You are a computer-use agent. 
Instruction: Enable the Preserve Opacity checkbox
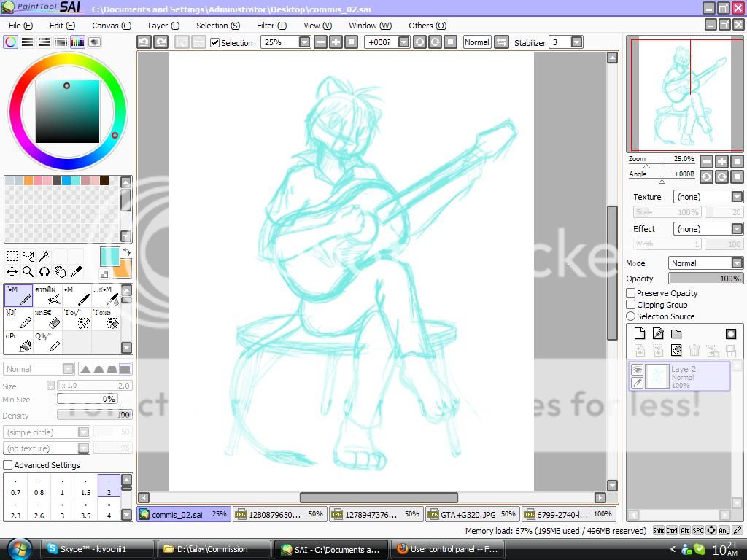[631, 293]
